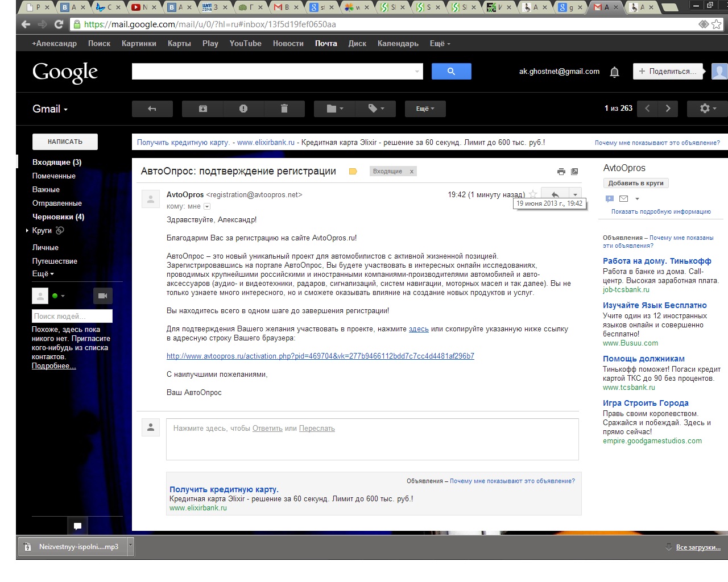Archive the open message
This screenshot has height=582, width=728.
coord(202,109)
